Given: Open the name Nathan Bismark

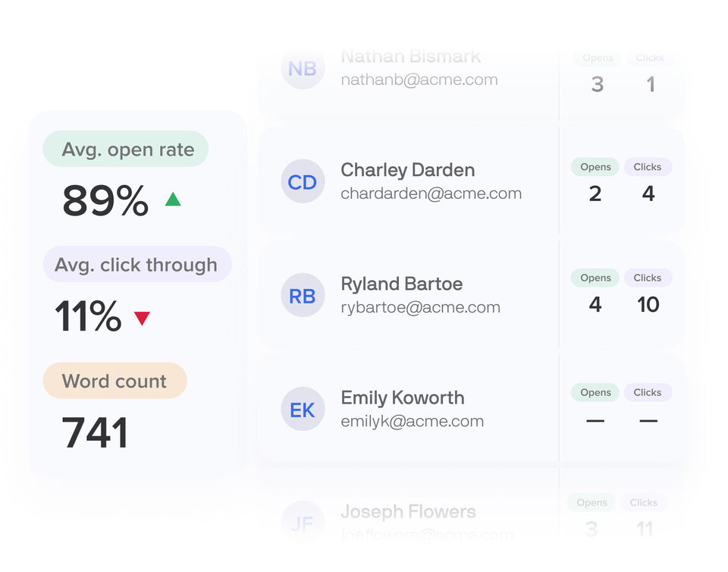Looking at the screenshot, I should (x=410, y=56).
